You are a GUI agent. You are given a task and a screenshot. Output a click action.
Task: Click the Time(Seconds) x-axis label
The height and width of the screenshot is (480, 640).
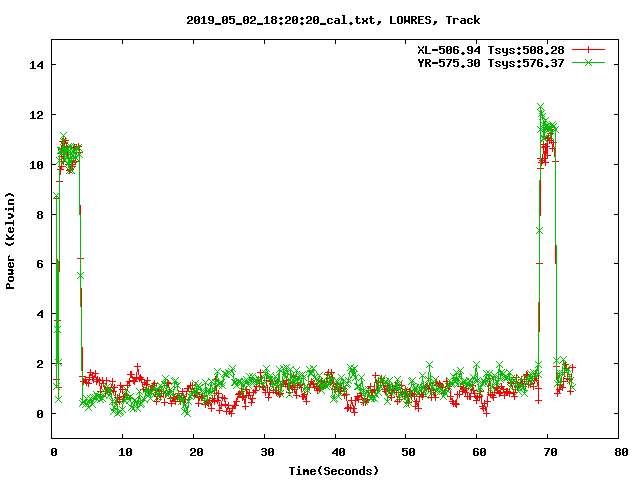333,471
